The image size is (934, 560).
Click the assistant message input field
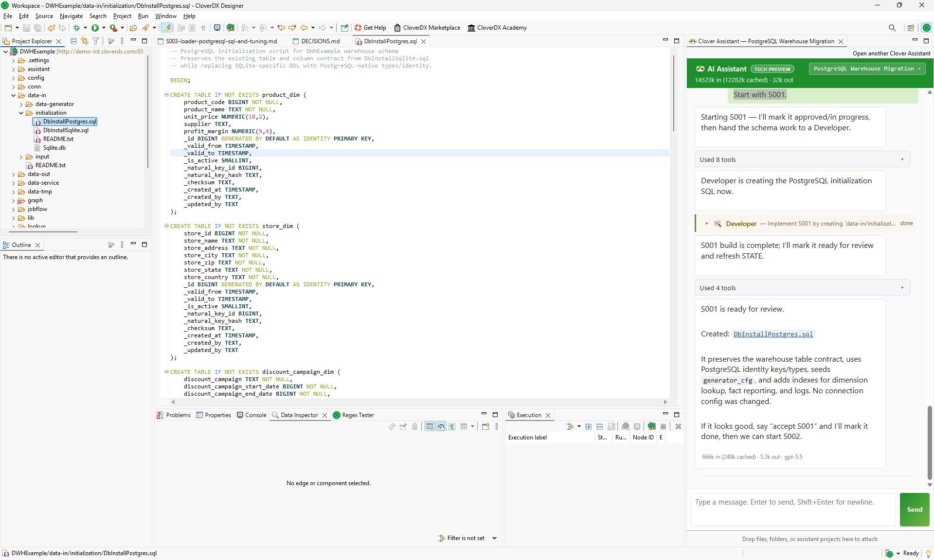coord(793,509)
